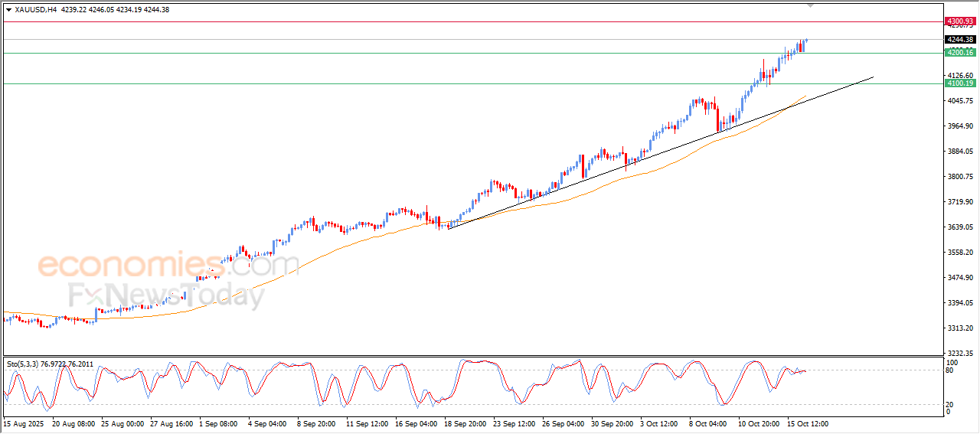
Task: Click the 15 Aug 2025 date label
Action: tap(21, 423)
